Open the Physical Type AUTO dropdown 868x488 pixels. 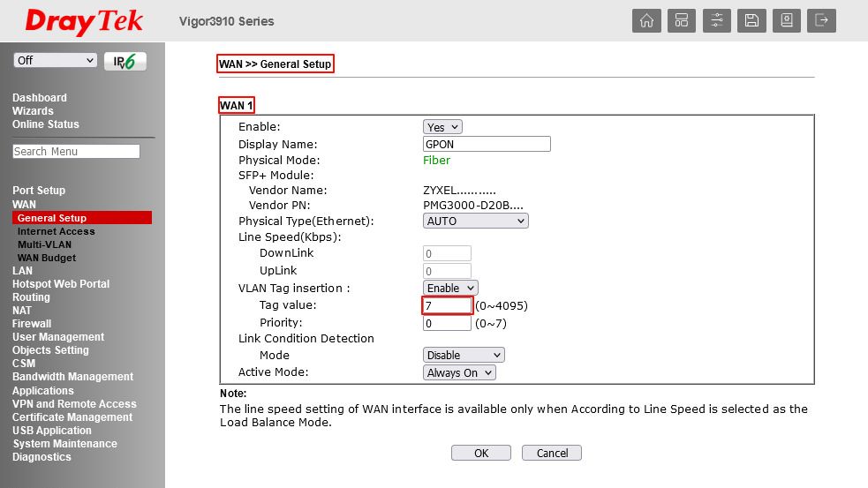[x=476, y=221]
